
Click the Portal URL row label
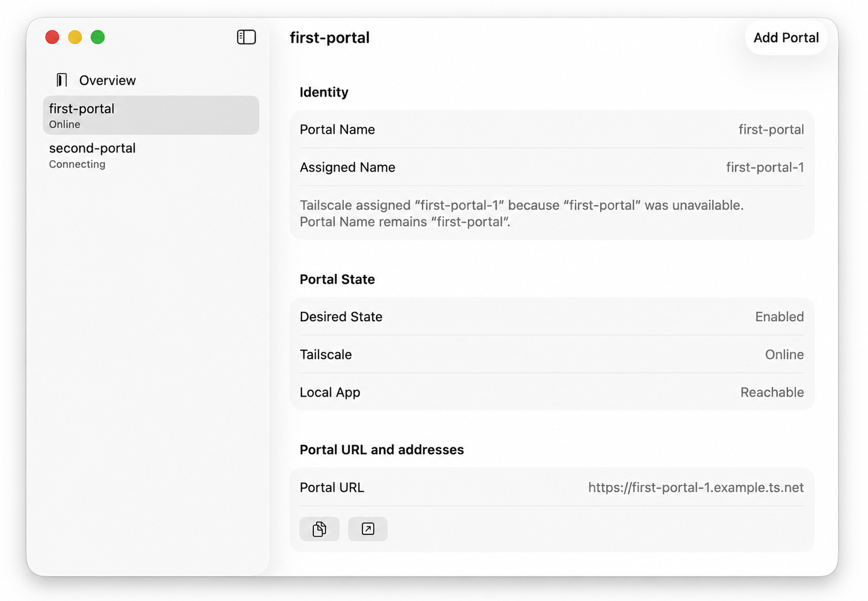coord(332,488)
